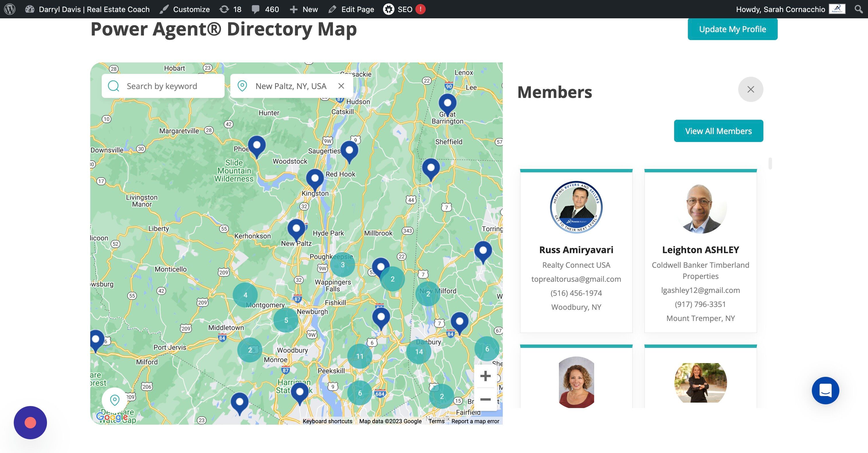
Task: Click the red record circle button
Action: (x=30, y=423)
